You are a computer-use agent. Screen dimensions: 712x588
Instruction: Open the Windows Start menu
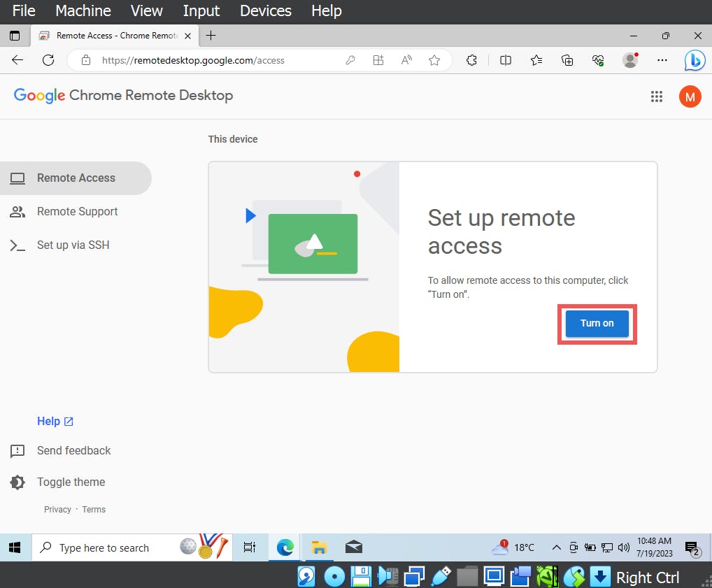[x=15, y=547]
